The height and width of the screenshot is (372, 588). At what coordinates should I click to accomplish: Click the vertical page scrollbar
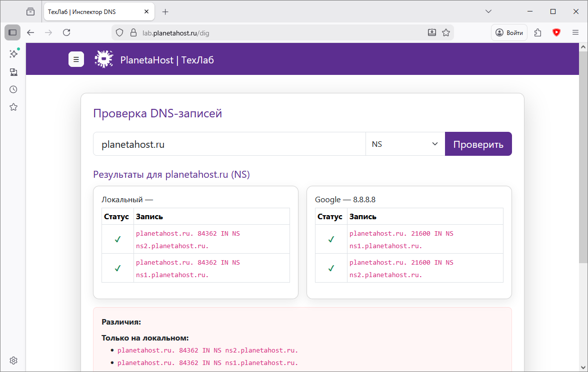click(x=583, y=150)
